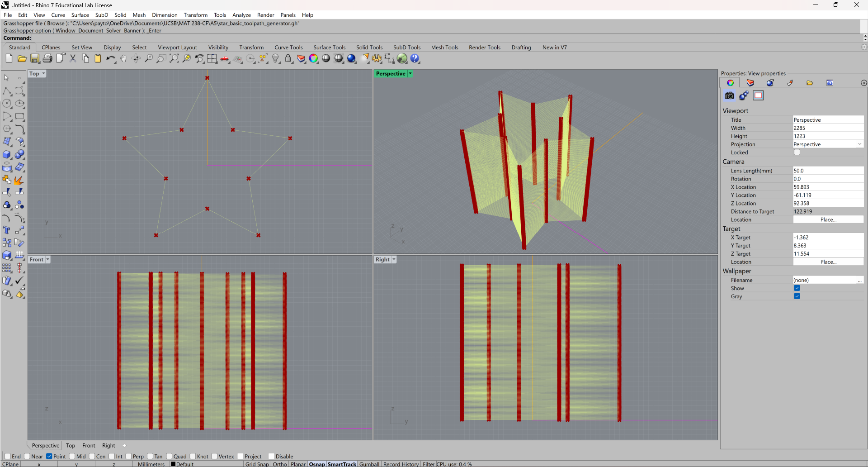The height and width of the screenshot is (467, 868).
Task: Select the Box solid tool
Action: (7, 154)
